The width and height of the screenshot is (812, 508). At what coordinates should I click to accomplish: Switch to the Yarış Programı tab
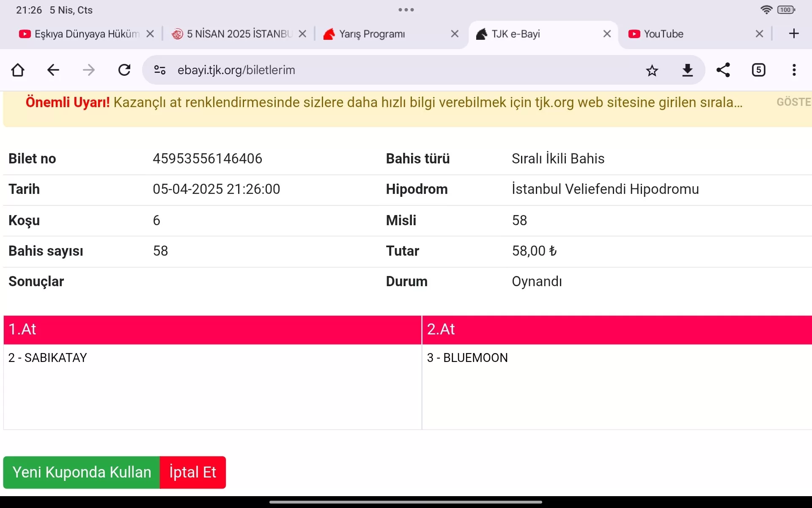tap(372, 34)
